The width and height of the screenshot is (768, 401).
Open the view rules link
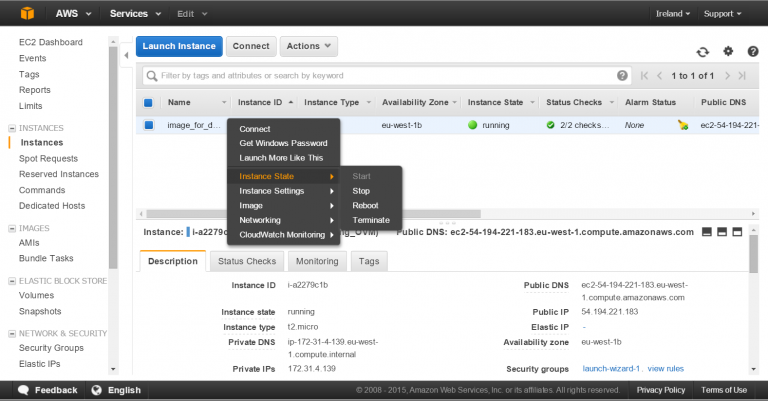[x=666, y=369]
